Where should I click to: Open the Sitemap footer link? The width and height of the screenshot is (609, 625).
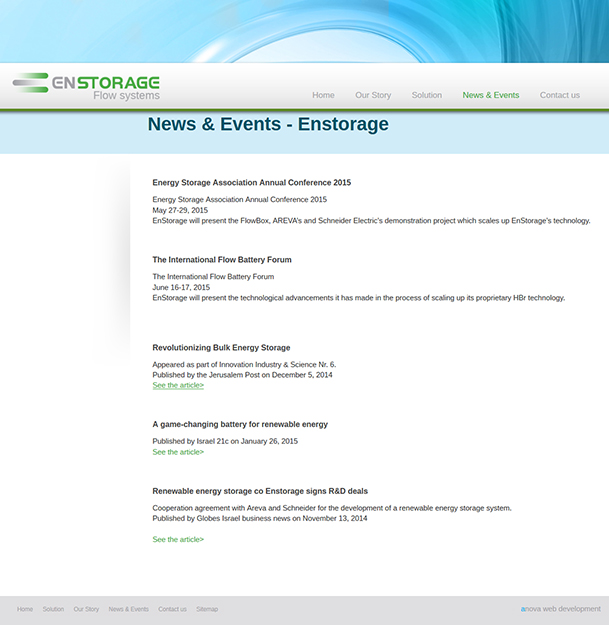(207, 609)
